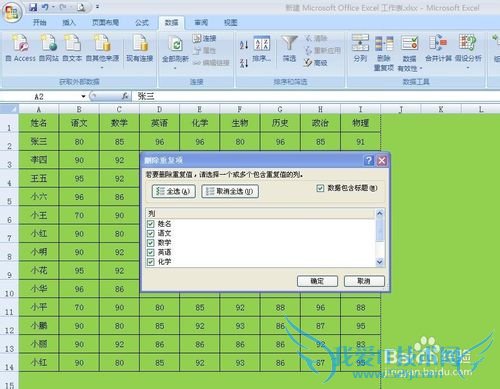Import data from website (自网站)
The image size is (500, 389).
(x=49, y=49)
